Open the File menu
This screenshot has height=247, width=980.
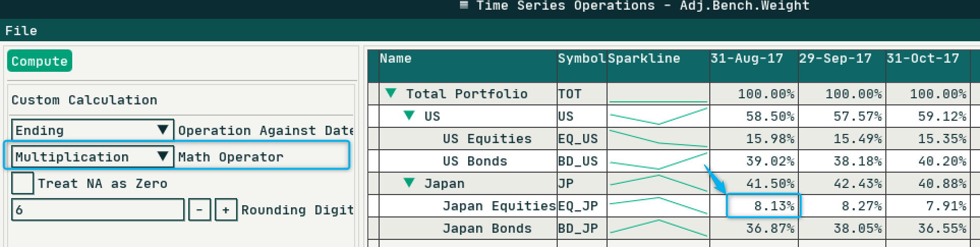click(x=21, y=31)
